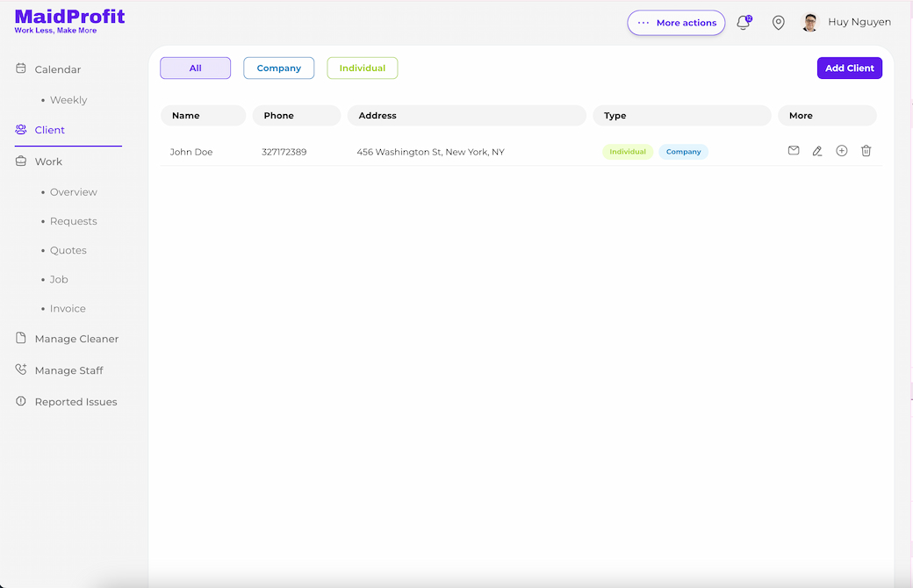
Task: Switch to the Invoice section
Action: 69,308
